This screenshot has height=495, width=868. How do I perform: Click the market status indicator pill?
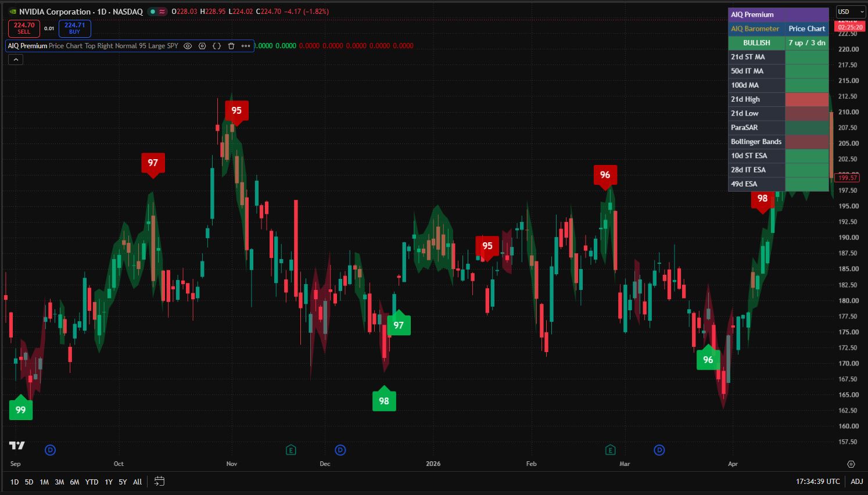pos(157,12)
